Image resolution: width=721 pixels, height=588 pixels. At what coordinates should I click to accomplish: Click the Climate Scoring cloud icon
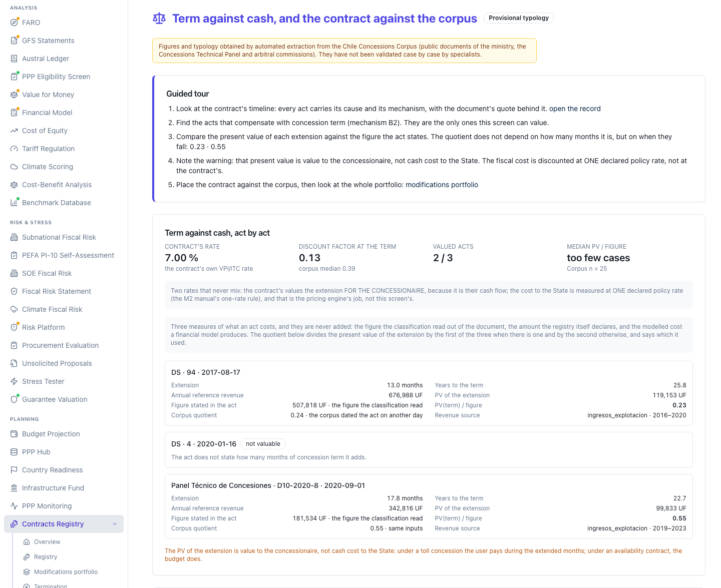pos(14,167)
